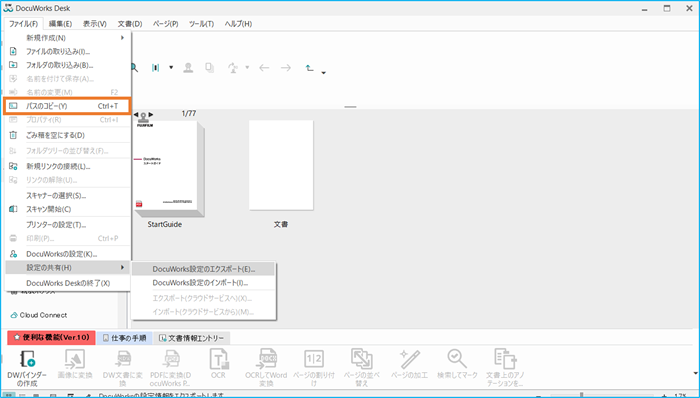The height and width of the screenshot is (398, 700).
Task: Choose ファイルの取り込み(I)... from the menu
Action: (x=67, y=52)
